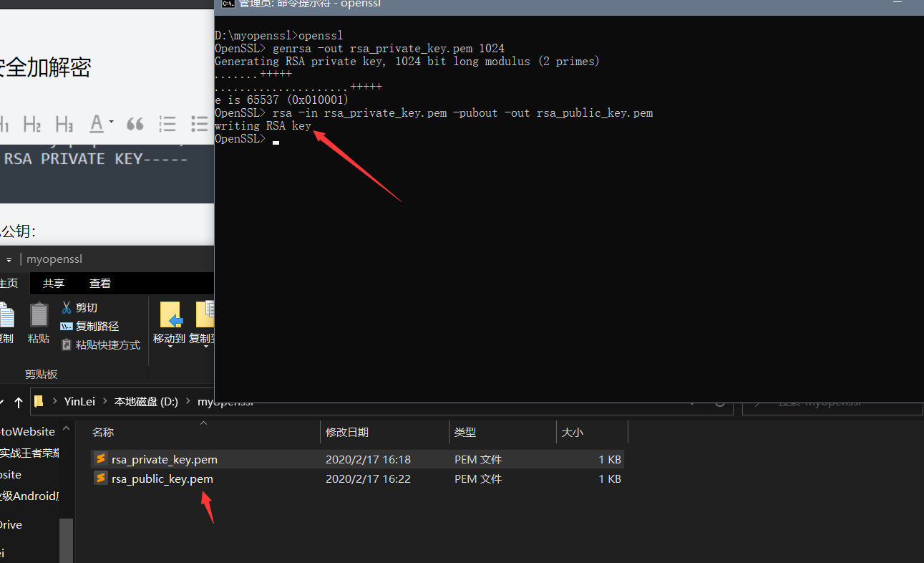This screenshot has height=563, width=924.
Task: Click the rsa_public_key.pem file icon
Action: pyautogui.click(x=101, y=478)
